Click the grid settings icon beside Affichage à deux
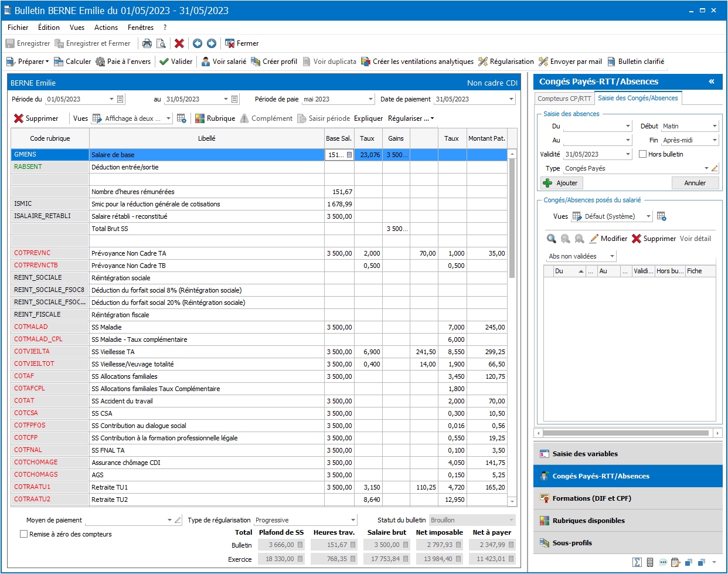 (182, 118)
